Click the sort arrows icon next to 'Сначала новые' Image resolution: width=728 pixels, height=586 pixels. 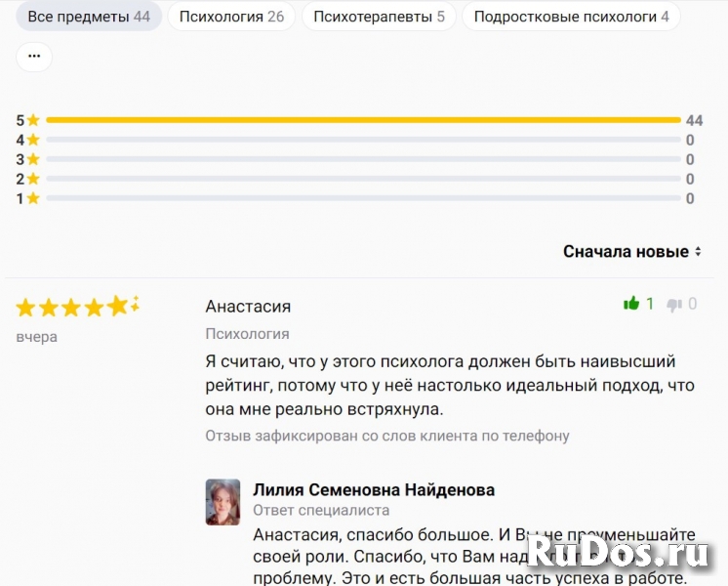698,251
